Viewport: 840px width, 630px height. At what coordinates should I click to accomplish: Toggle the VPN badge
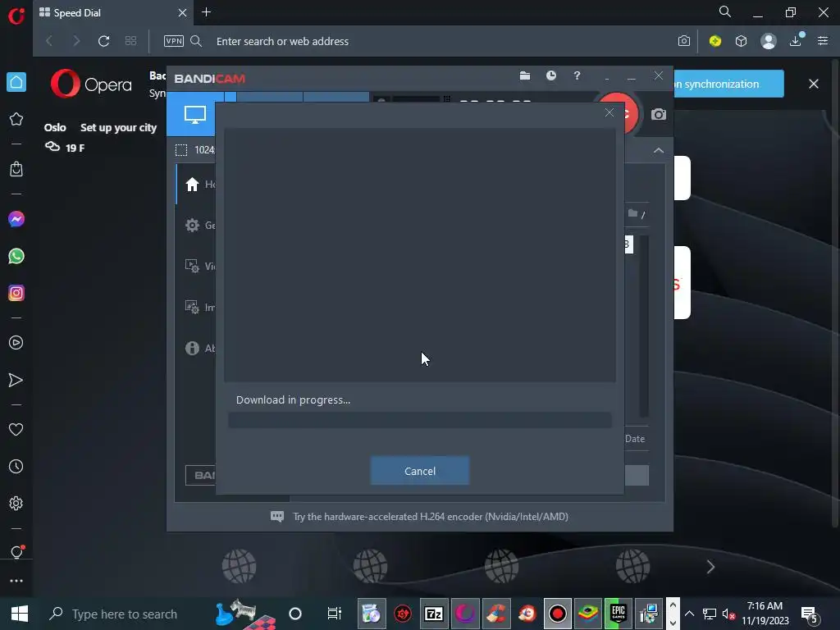(x=174, y=41)
